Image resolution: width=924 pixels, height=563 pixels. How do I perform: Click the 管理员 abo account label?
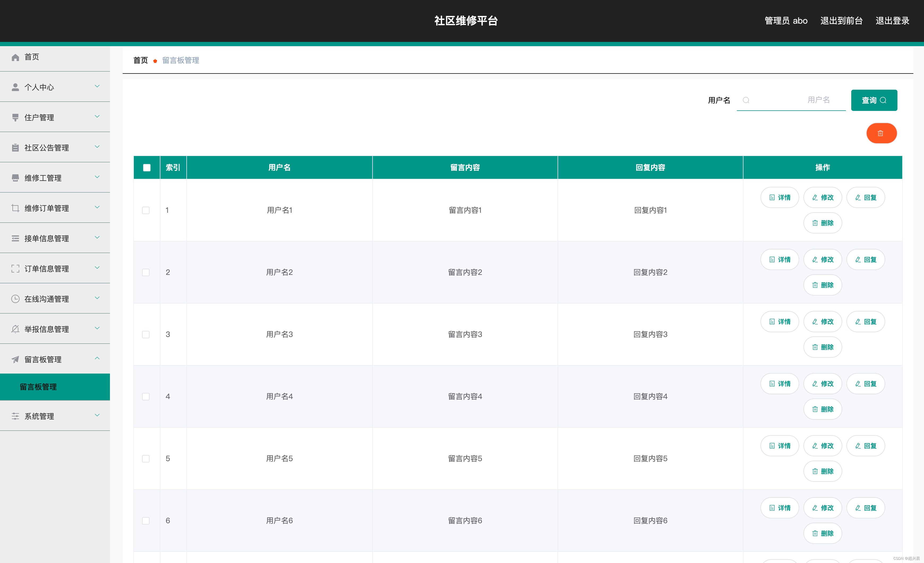786,21
